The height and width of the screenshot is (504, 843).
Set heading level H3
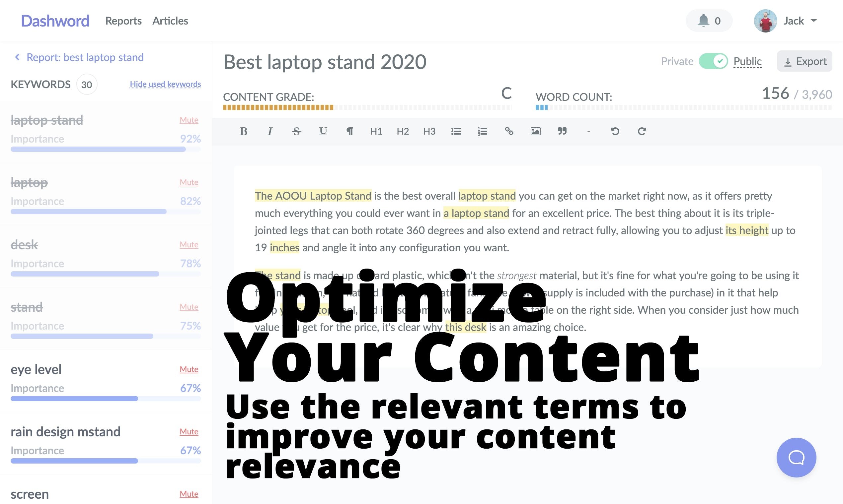429,131
